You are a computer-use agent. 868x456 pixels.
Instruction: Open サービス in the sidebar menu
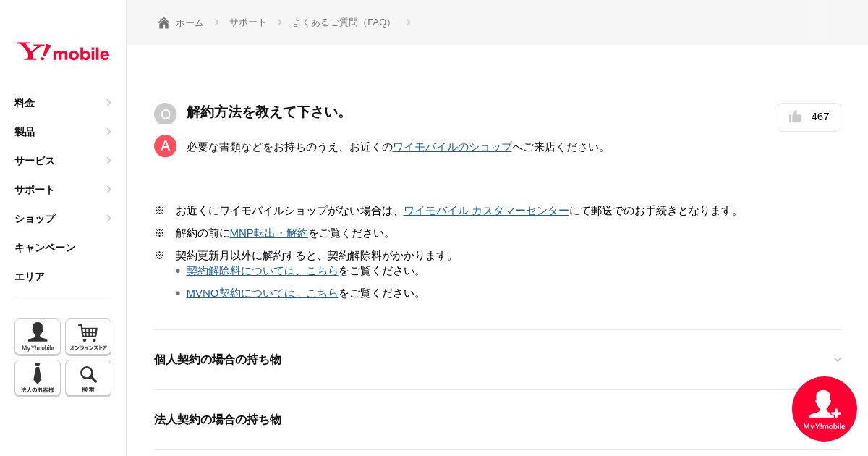[35, 161]
